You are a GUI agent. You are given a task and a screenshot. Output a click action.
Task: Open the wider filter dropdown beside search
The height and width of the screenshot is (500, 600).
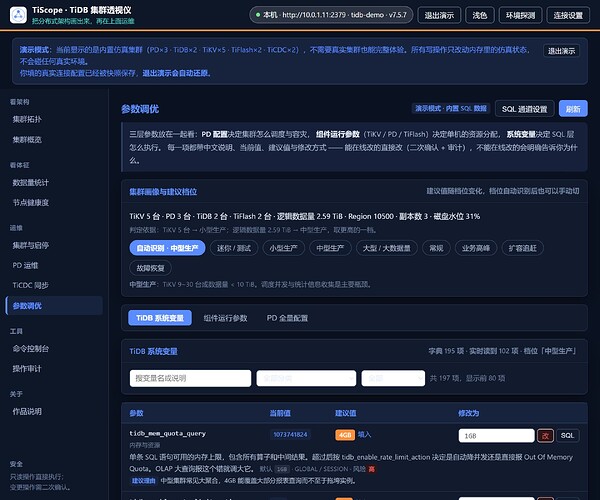click(x=306, y=378)
